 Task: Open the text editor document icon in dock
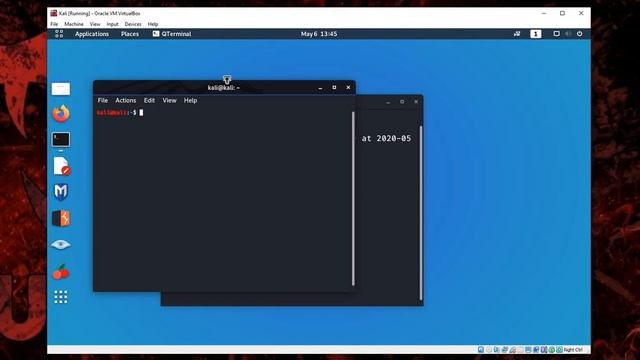[62, 166]
